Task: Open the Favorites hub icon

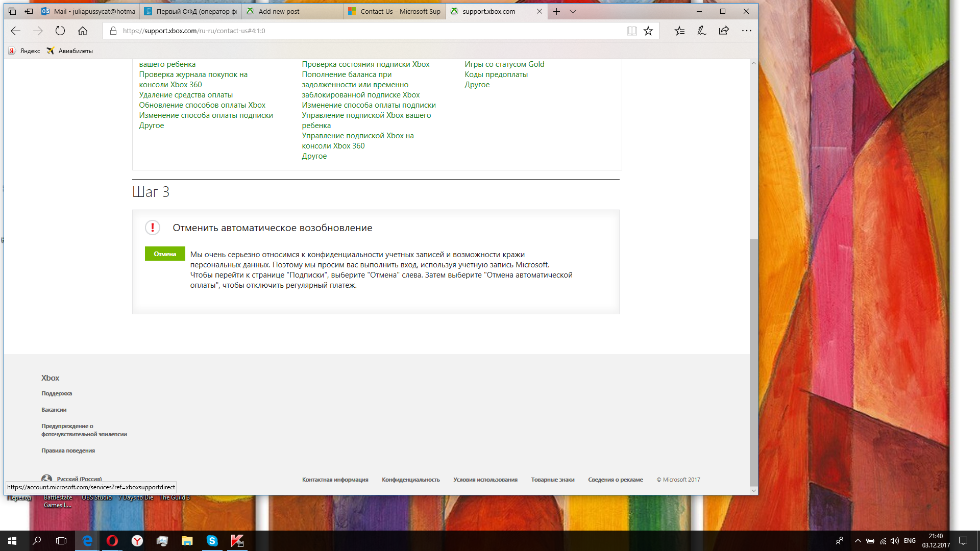Action: point(679,31)
